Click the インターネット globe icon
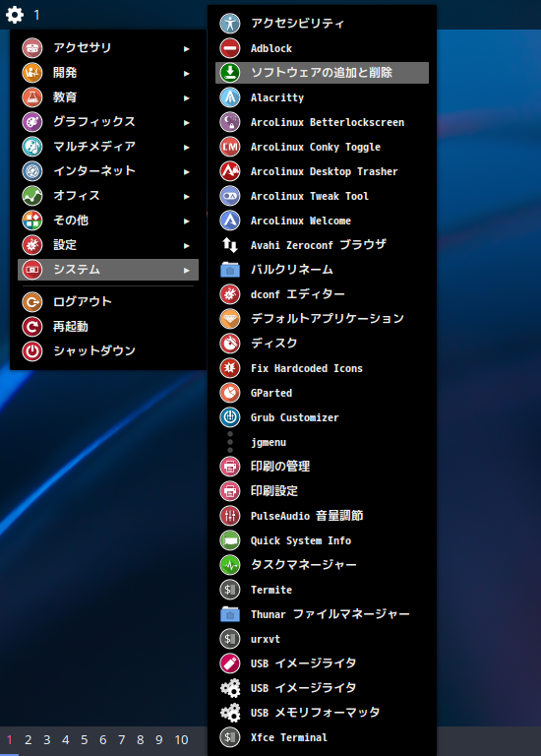Image resolution: width=541 pixels, height=756 pixels. [x=32, y=171]
